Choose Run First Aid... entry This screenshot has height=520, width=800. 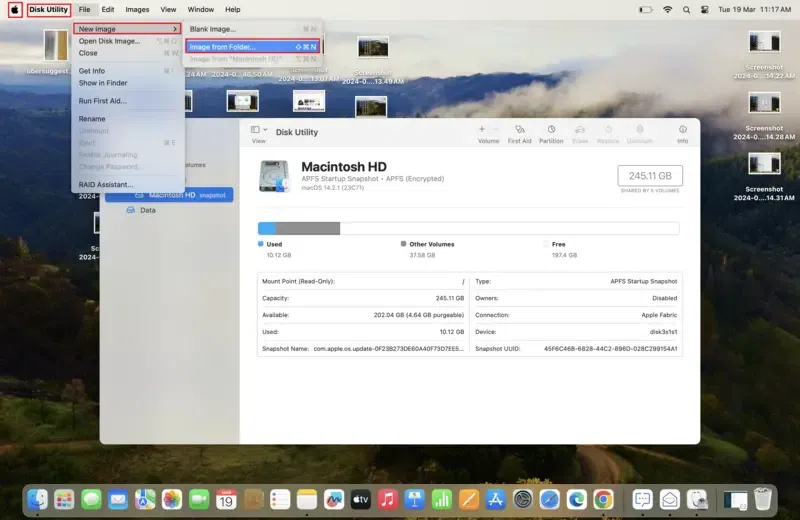point(127,101)
